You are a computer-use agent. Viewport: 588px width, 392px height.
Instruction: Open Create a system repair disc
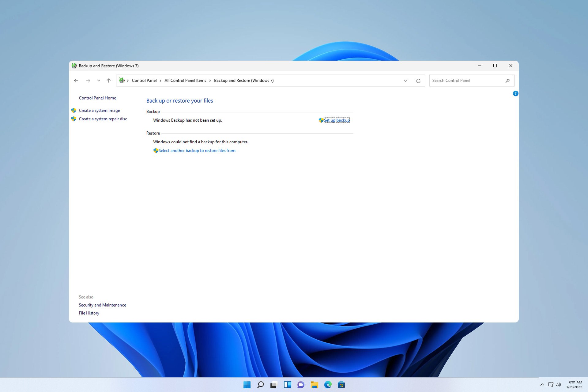(x=103, y=119)
